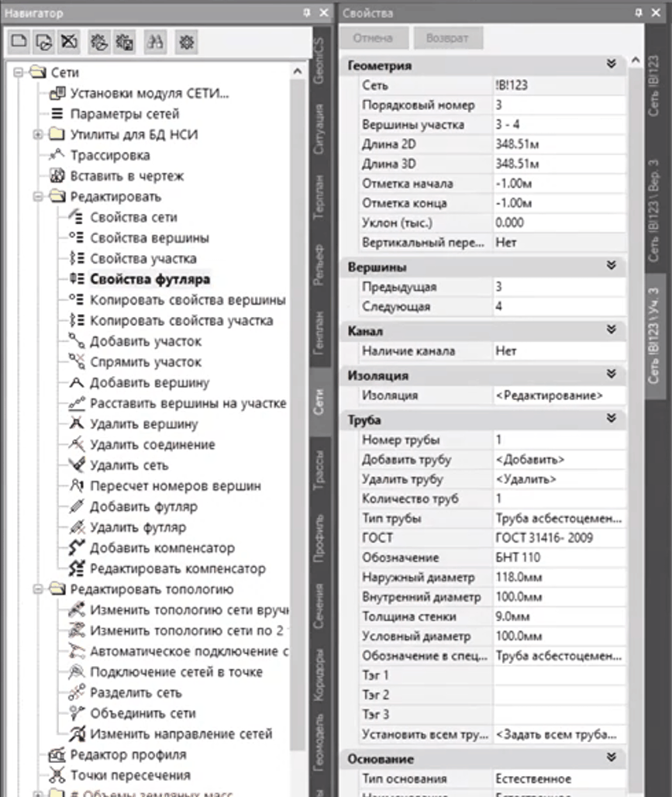
Task: Click the Тэг 1 value field
Action: point(558,675)
